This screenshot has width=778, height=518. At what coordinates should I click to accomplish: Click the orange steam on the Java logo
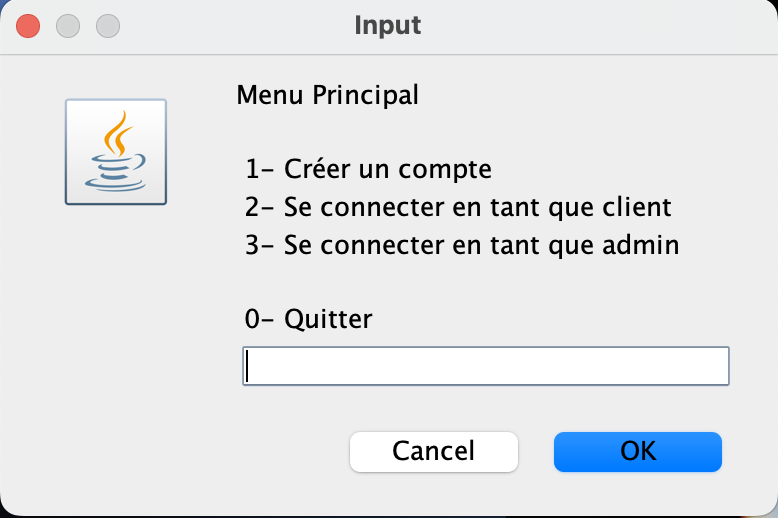click(119, 132)
